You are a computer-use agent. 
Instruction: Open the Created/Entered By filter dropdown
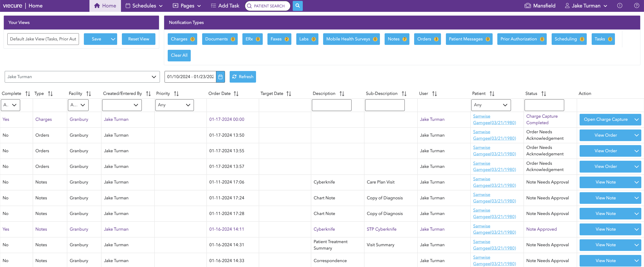(122, 105)
